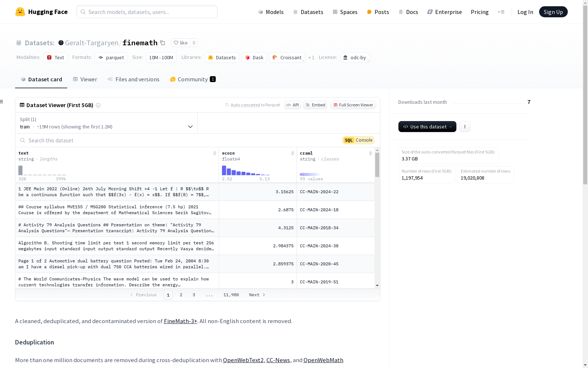Click the Sign Up button
The height and width of the screenshot is (368, 588).
tap(553, 12)
